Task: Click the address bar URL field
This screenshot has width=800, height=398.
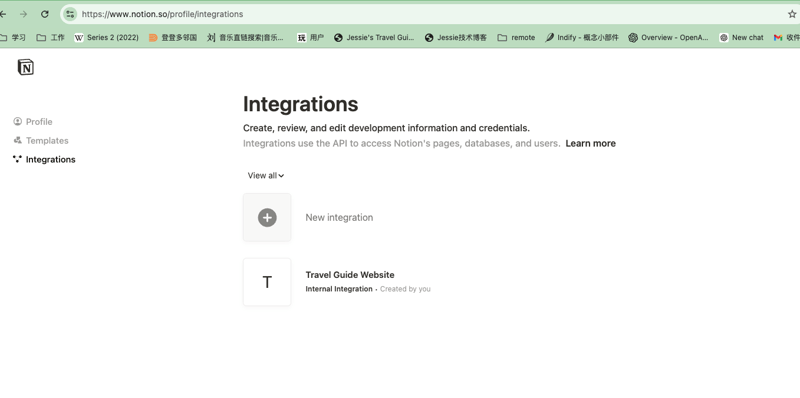Action: point(429,14)
